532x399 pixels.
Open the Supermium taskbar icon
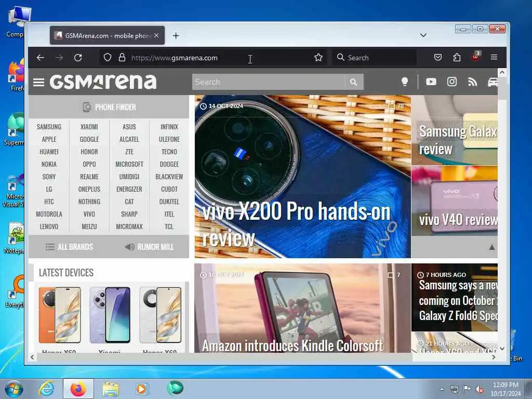point(175,388)
